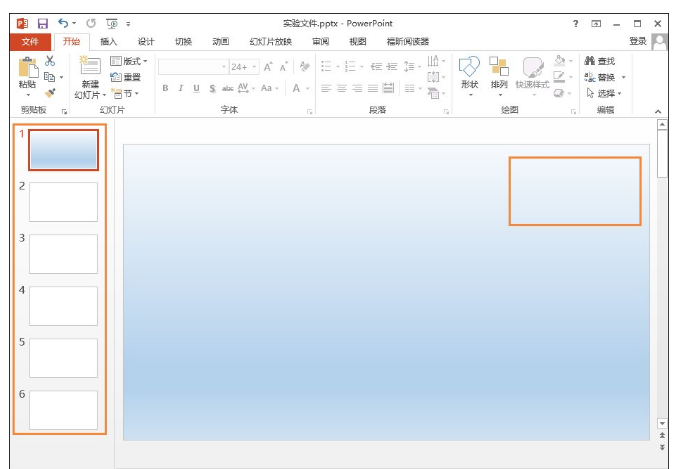Expand the 版式 layout dropdown
Viewport: 678px width, 469px height.
128,61
